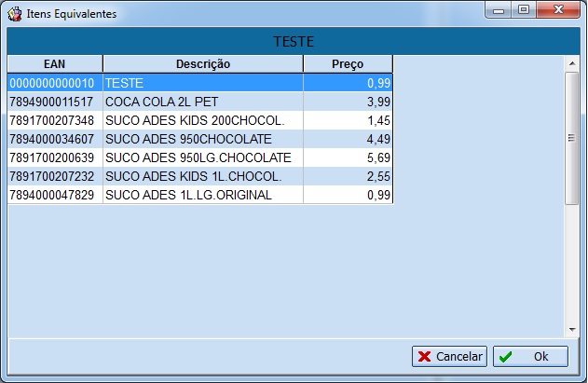Select EAN 7894900011517 cell

(55, 102)
